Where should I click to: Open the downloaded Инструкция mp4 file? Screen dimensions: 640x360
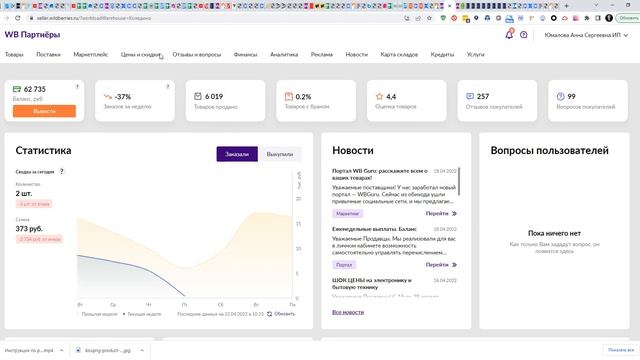(x=29, y=350)
